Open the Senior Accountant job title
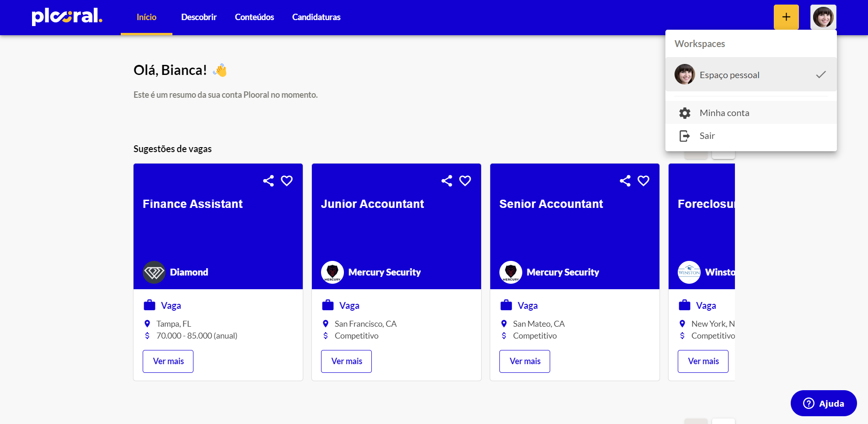This screenshot has width=868, height=424. pyautogui.click(x=551, y=204)
